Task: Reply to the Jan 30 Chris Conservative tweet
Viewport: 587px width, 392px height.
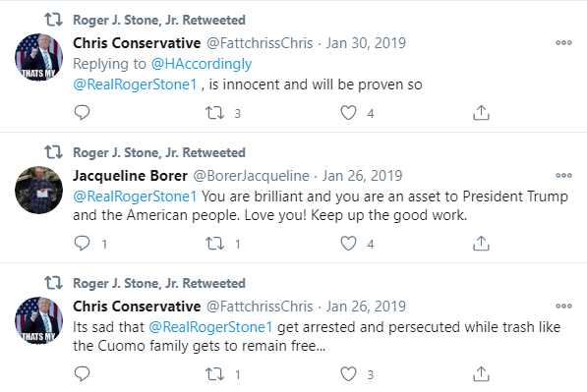Action: coord(82,113)
